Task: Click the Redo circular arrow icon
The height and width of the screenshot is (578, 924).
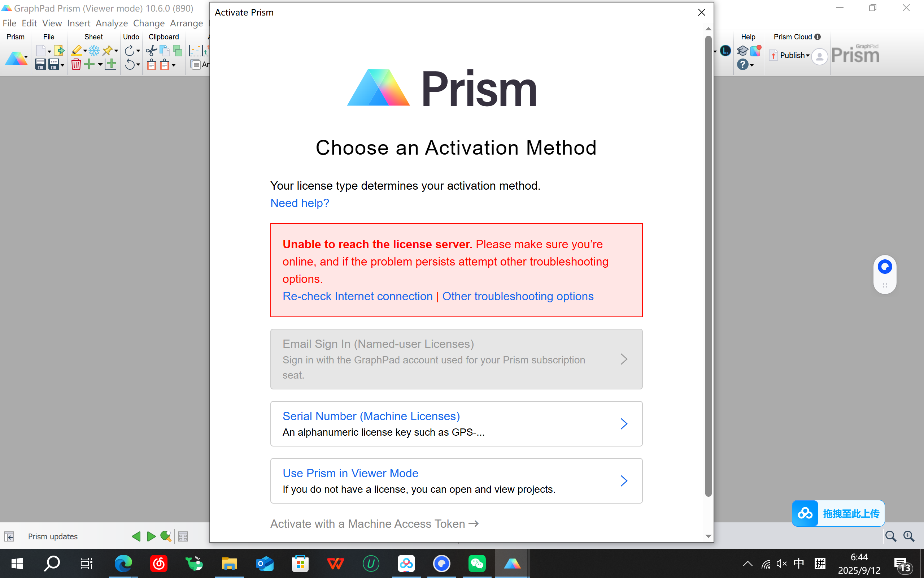Action: (130, 51)
